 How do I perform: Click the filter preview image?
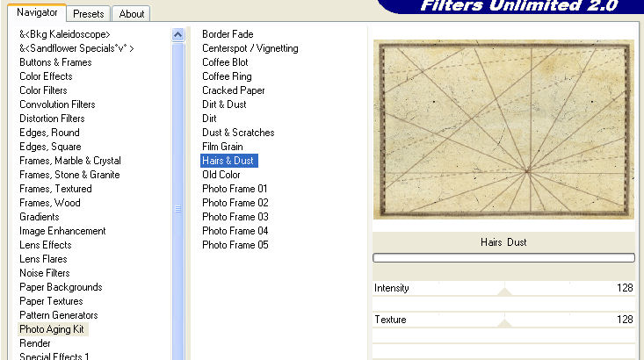click(503, 129)
